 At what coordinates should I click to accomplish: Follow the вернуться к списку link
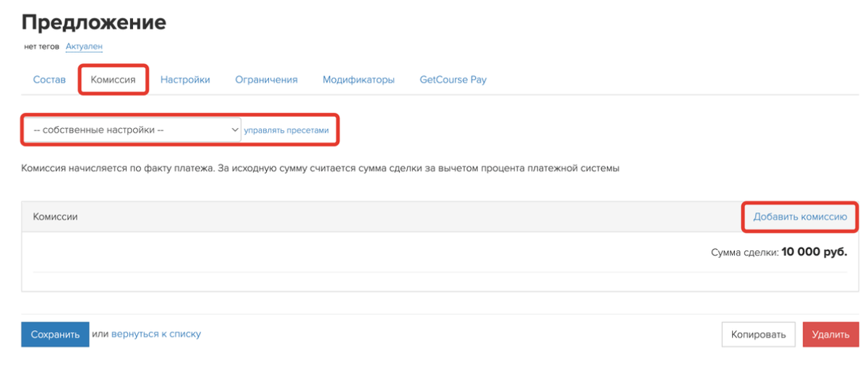click(156, 334)
